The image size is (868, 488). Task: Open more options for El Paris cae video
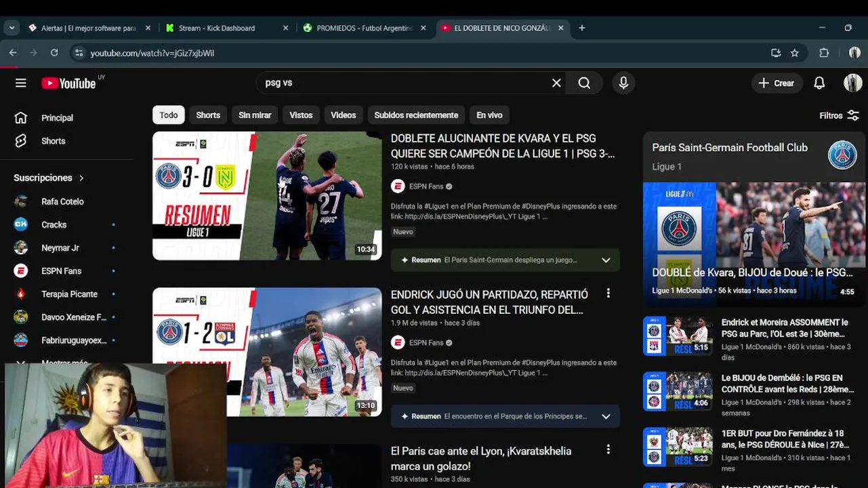click(x=608, y=449)
